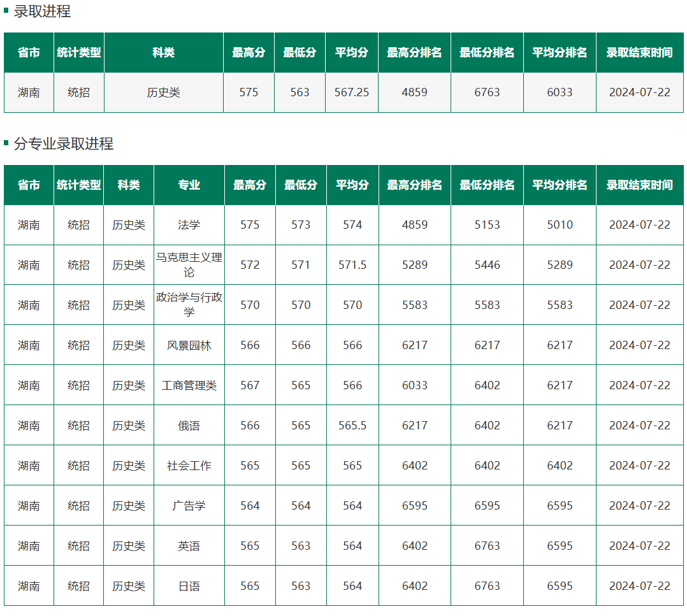Click 统计类型 header in the upper table
The image size is (687, 616).
79,52
